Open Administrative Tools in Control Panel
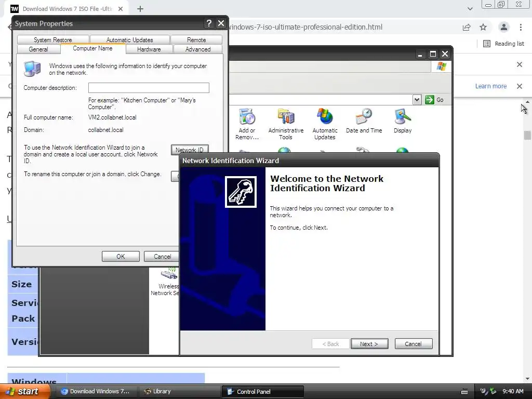Viewport: 532px width, 399px height. pos(286,124)
